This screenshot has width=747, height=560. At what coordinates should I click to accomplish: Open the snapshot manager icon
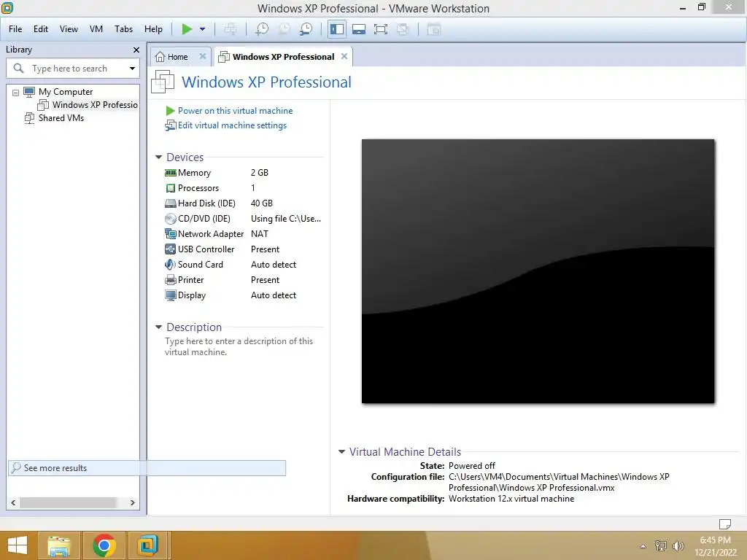pyautogui.click(x=306, y=29)
